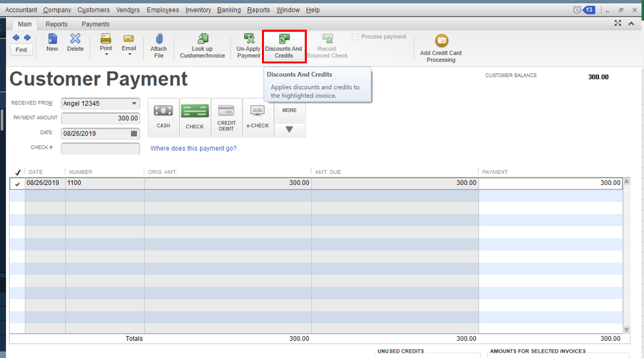Screen dimensions: 644x358
Task: Follow 'Where does this payment go?' link
Action: [x=193, y=149]
